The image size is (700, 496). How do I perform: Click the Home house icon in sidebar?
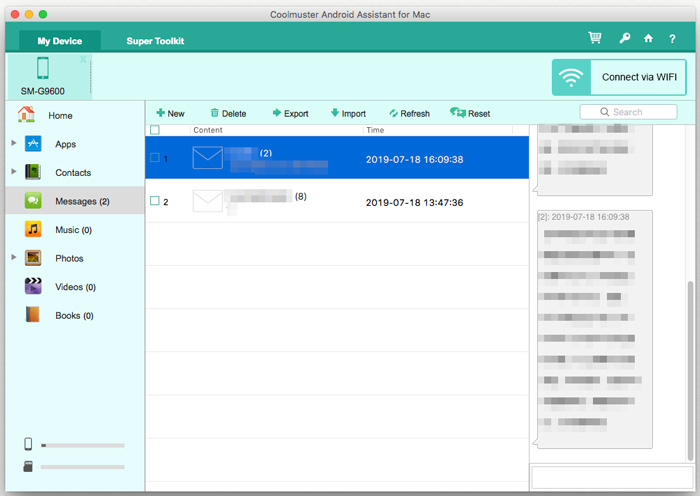pos(26,114)
